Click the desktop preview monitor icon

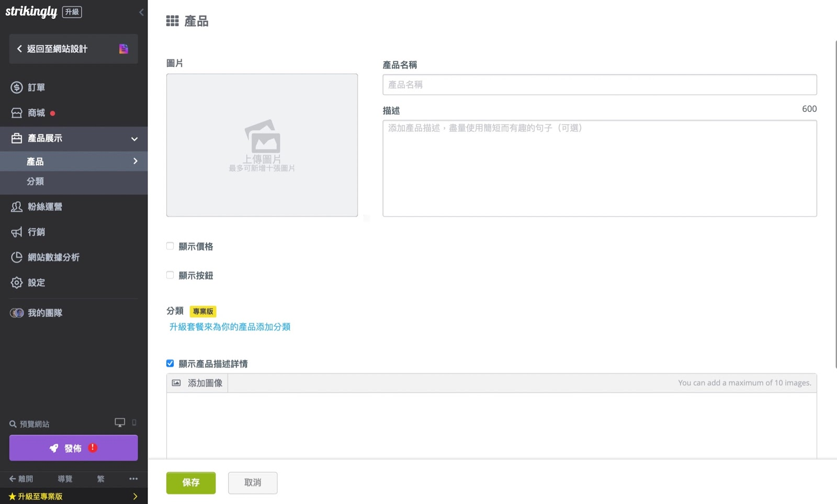click(x=120, y=422)
